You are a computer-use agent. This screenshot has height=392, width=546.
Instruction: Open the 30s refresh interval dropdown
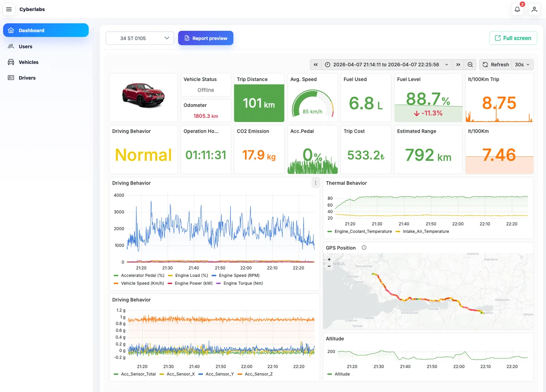[522, 65]
